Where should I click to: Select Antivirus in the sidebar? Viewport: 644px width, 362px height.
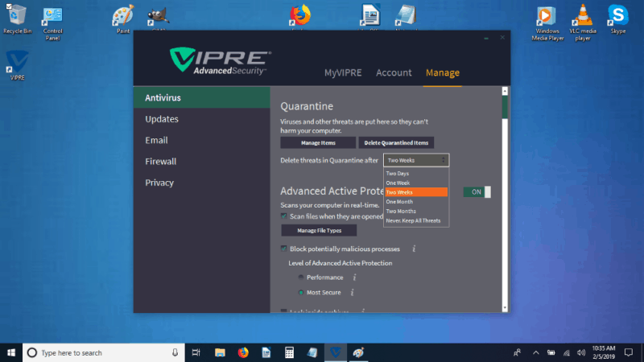point(202,97)
